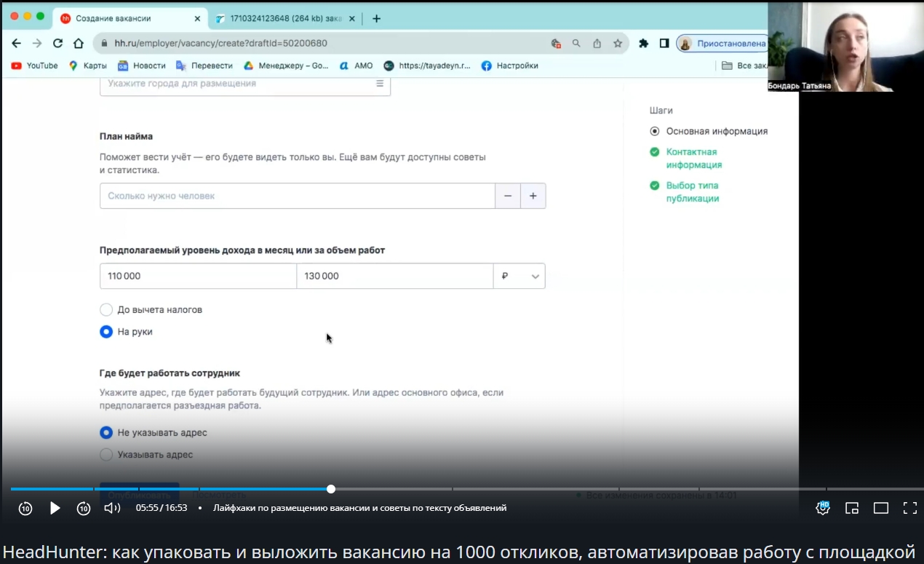The width and height of the screenshot is (924, 564).
Task: Click the План найма heading
Action: click(126, 136)
